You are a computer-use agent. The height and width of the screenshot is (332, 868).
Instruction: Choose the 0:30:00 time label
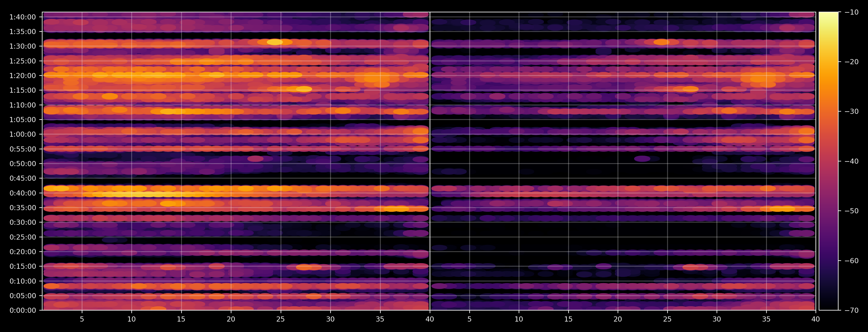point(23,223)
